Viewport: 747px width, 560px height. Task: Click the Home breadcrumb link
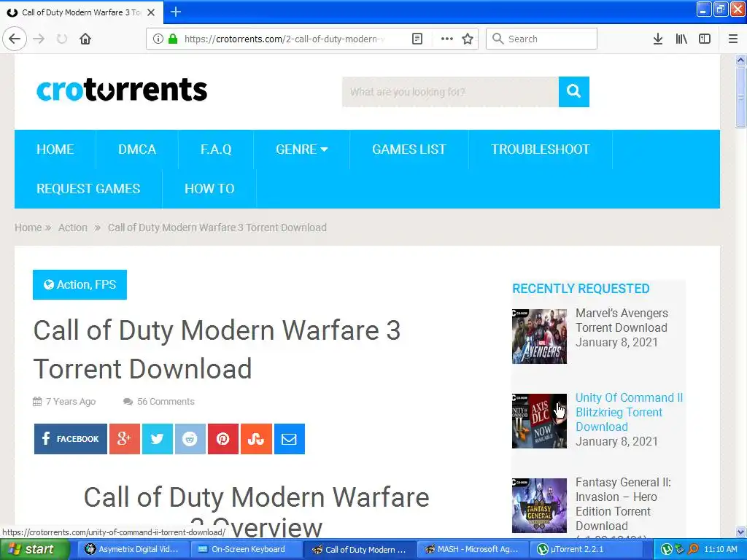point(28,227)
